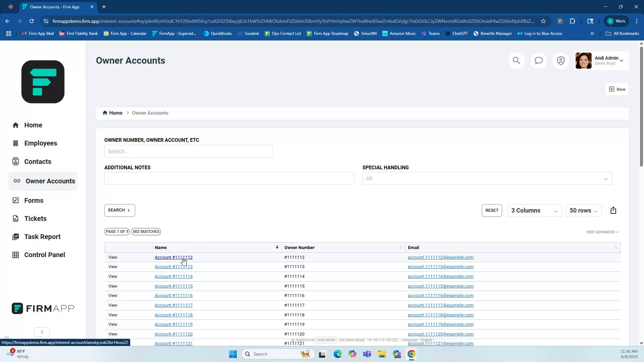Open the Control Panel sidebar item
Viewport: 644px width, 362px height.
(45, 255)
